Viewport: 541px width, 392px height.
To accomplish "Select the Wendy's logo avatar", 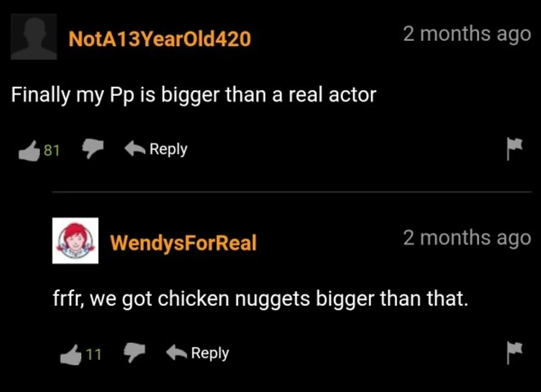I will [x=75, y=240].
